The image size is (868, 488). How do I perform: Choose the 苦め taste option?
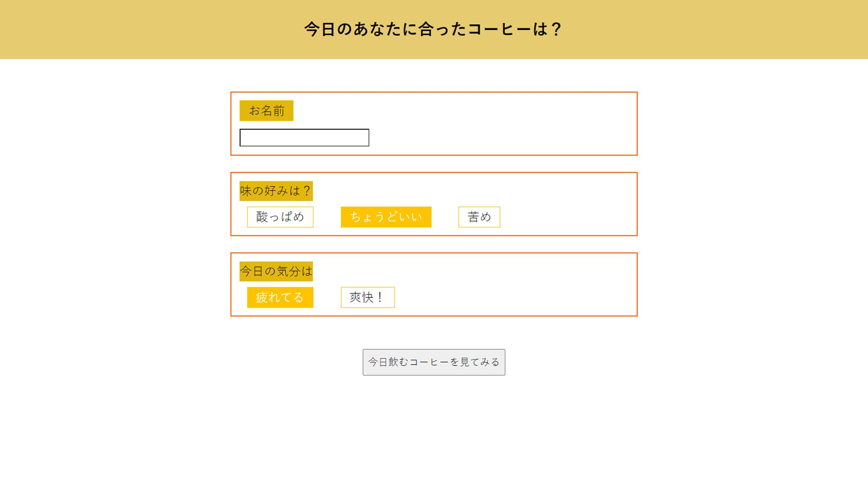(x=479, y=217)
